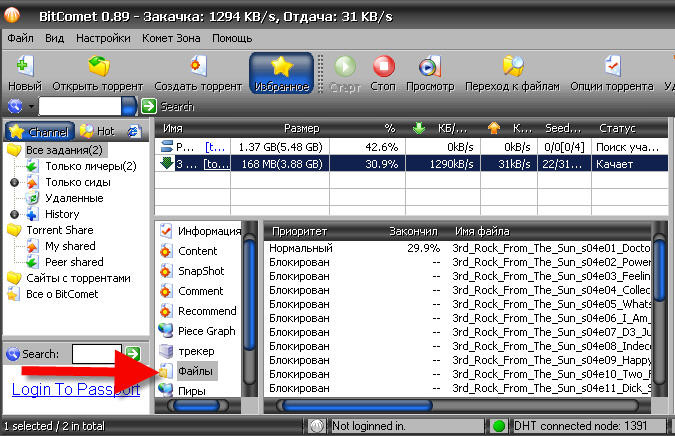Select Удаленные in the tree

(74, 198)
